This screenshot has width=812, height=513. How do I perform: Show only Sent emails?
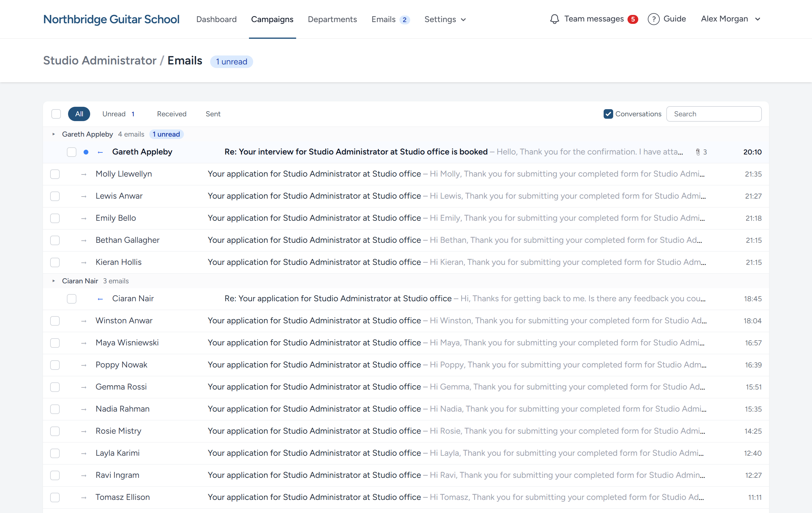(213, 114)
